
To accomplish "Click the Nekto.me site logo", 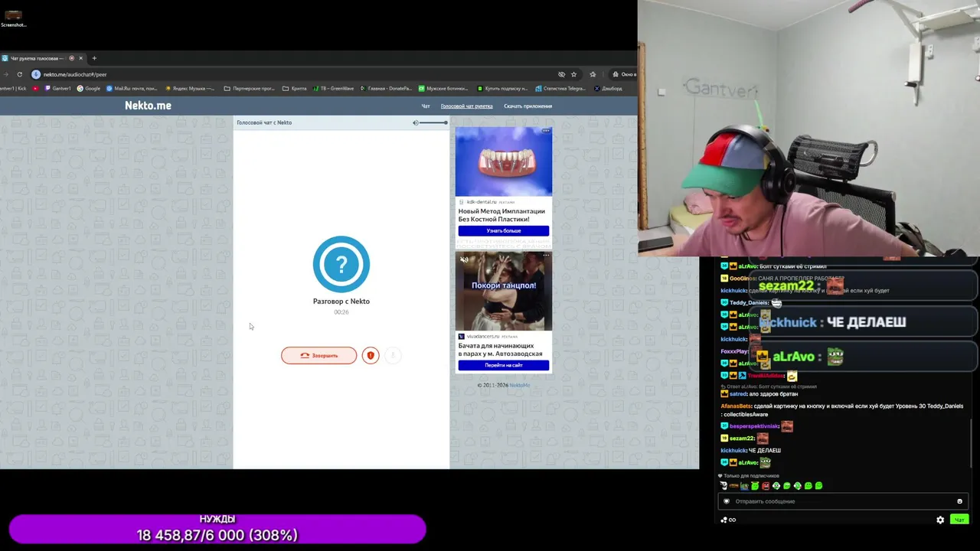I will coord(148,106).
